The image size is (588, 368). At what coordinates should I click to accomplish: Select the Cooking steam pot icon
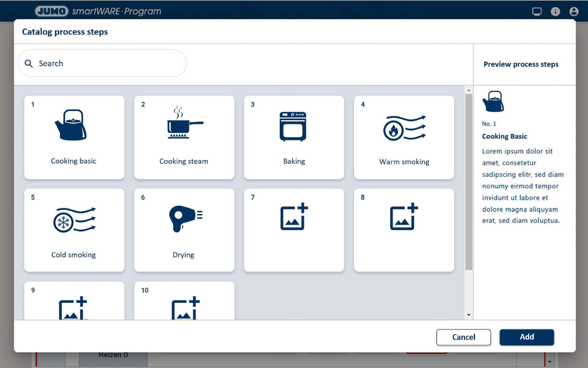[x=184, y=123]
